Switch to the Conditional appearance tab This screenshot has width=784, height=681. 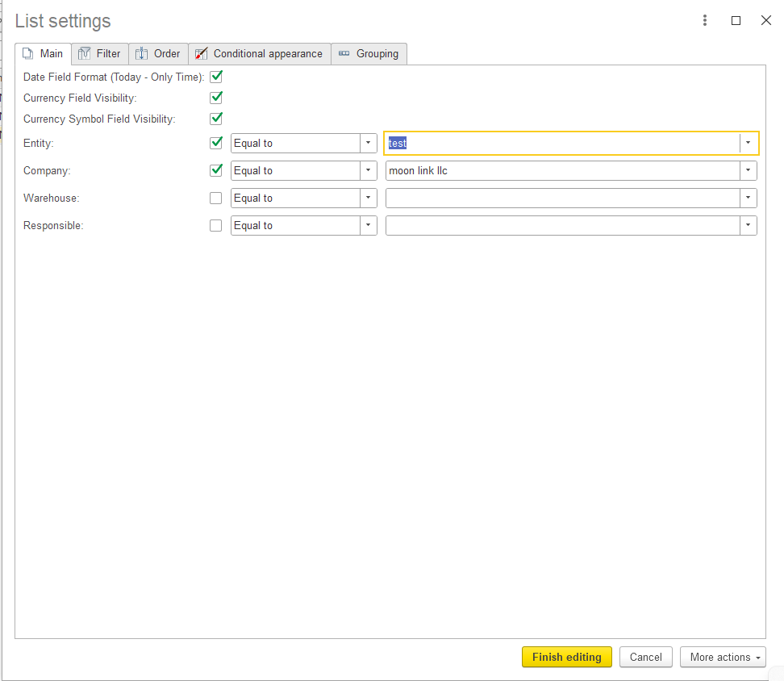pos(260,53)
